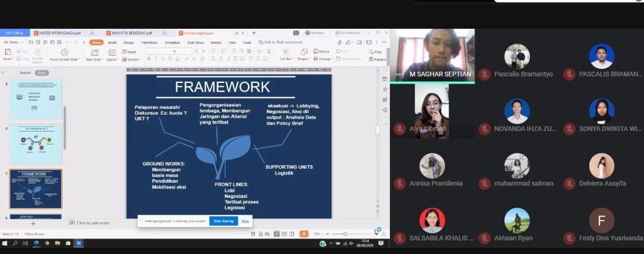Switch panel to Outline view

pos(25,73)
